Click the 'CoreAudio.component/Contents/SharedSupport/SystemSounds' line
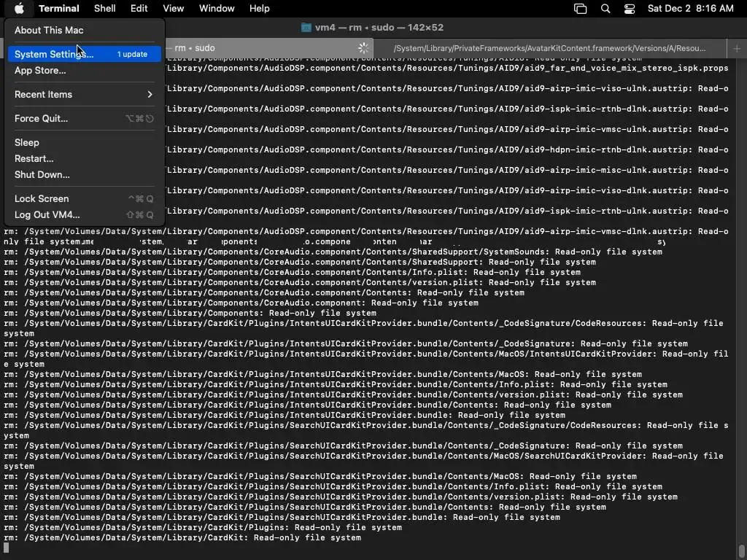The image size is (747, 560). tap(333, 252)
